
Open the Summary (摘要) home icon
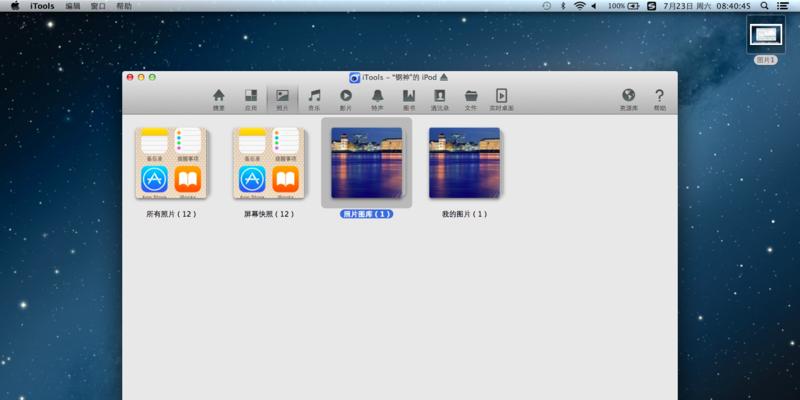coord(218,97)
